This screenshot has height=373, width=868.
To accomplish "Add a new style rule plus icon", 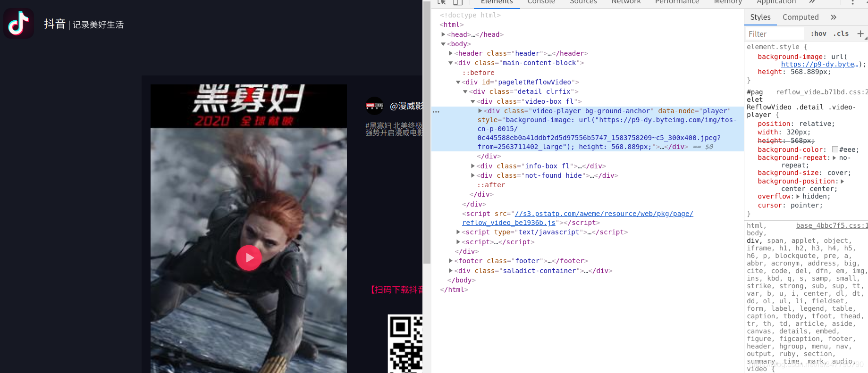I will pyautogui.click(x=860, y=33).
